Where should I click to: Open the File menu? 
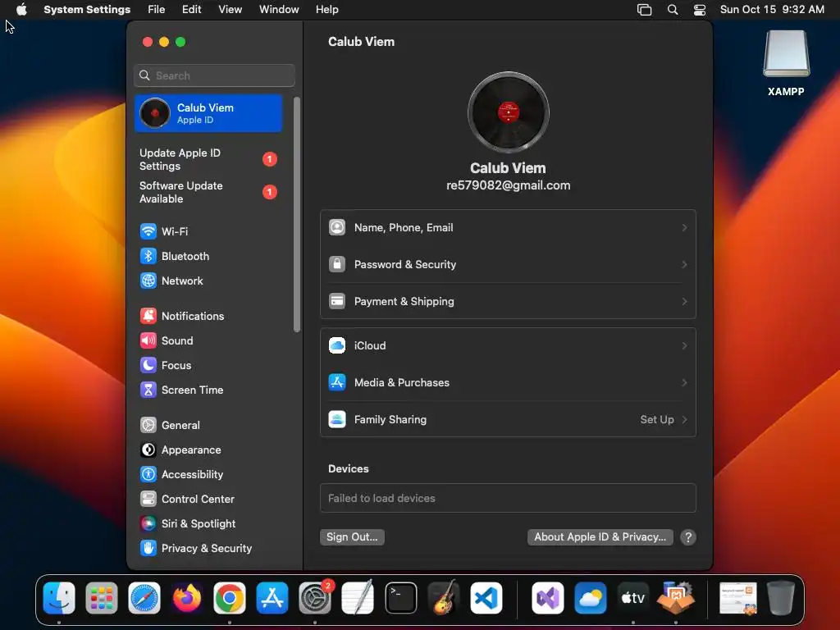(157, 10)
